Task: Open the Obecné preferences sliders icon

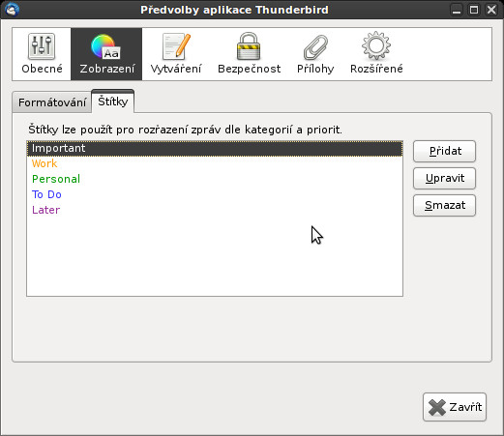Action: (x=42, y=46)
